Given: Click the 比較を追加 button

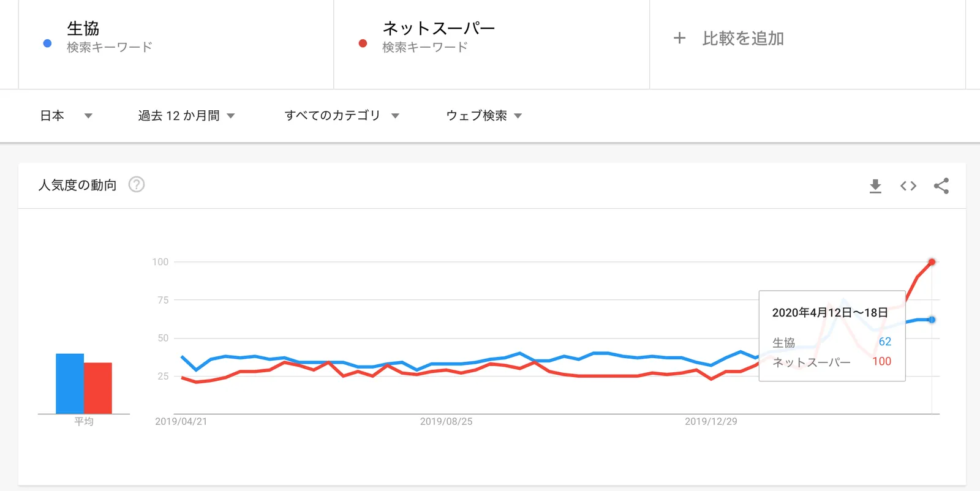Looking at the screenshot, I should coord(742,39).
